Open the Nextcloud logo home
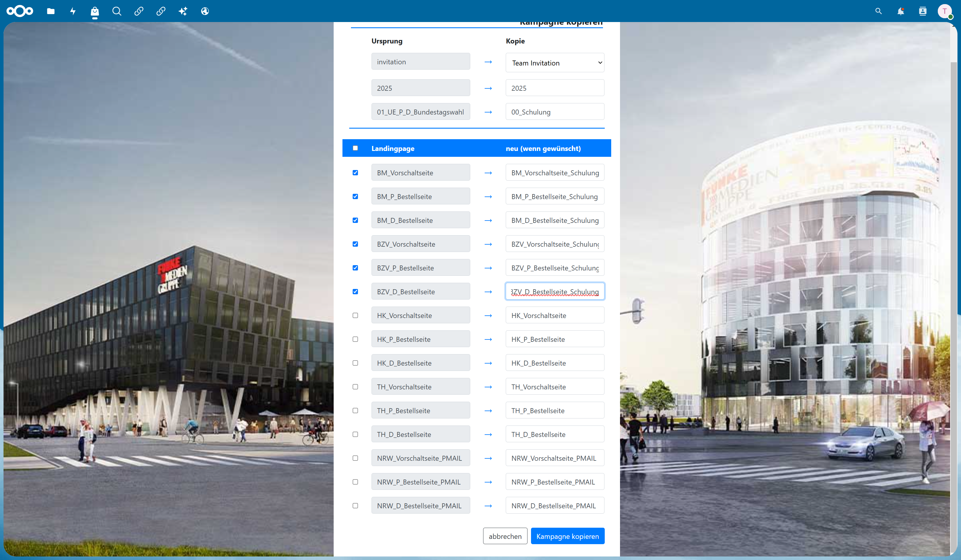 point(20,11)
